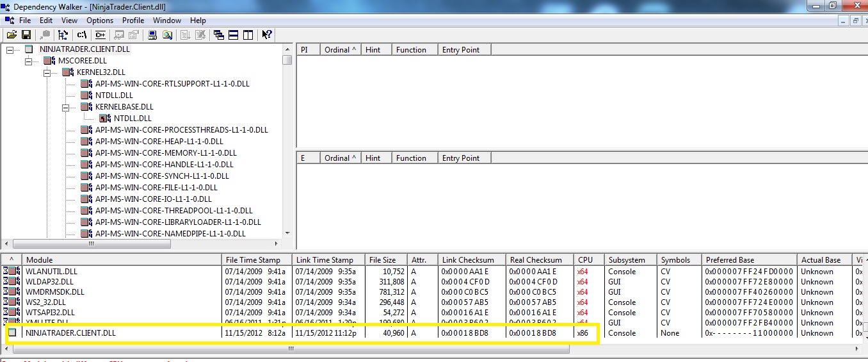
Task: Click the Copy toolbar icon
Action: coord(45,35)
